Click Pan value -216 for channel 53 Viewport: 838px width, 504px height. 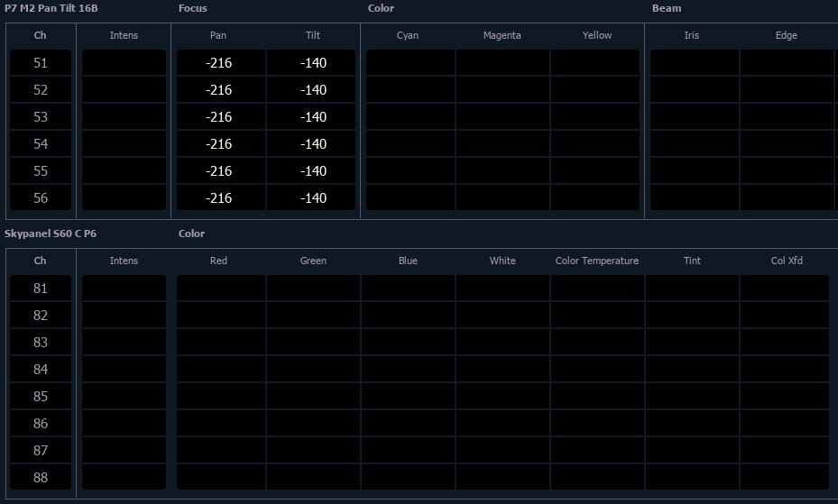click(x=221, y=117)
